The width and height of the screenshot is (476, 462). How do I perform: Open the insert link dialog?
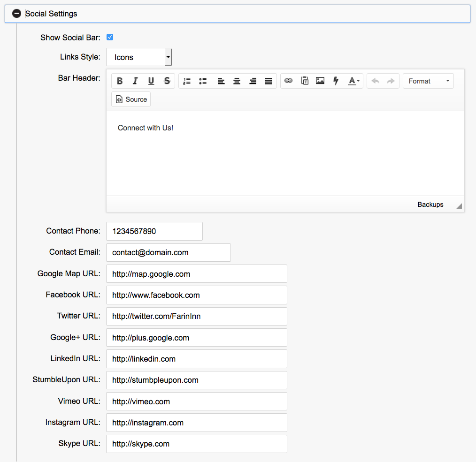(289, 81)
